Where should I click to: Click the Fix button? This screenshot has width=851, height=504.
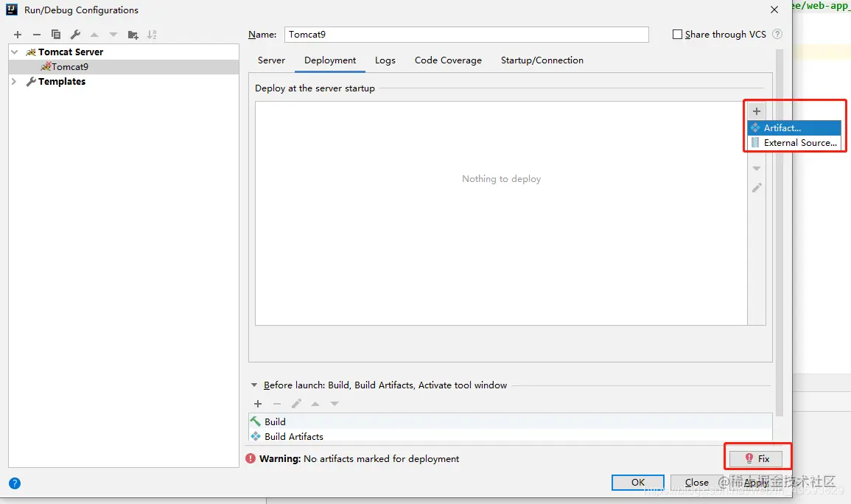[x=756, y=459]
